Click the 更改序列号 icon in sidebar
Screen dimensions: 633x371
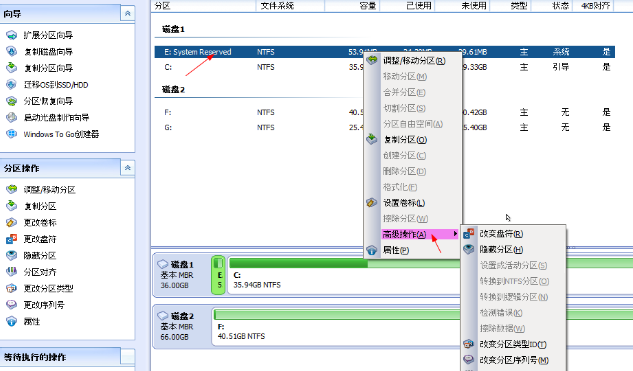[12, 305]
